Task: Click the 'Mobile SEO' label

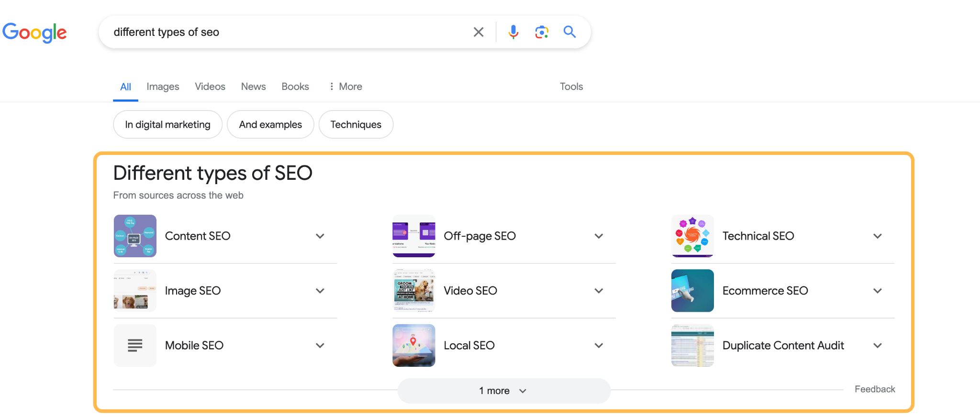Action: [194, 345]
